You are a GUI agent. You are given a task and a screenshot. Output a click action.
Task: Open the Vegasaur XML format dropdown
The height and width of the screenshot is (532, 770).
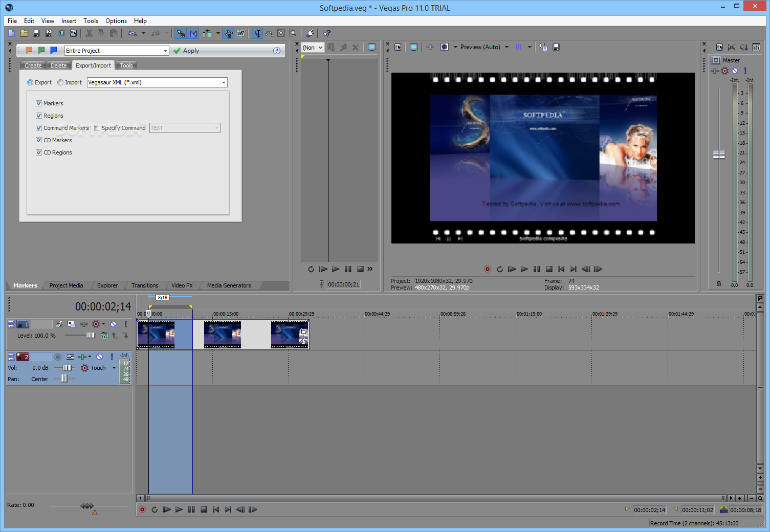click(157, 82)
